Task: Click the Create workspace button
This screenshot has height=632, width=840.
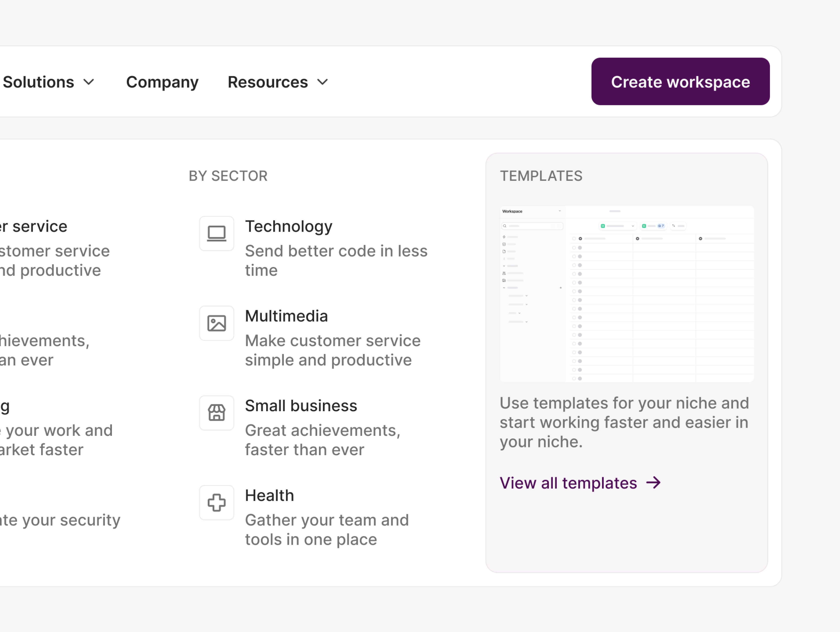Action: coord(680,81)
